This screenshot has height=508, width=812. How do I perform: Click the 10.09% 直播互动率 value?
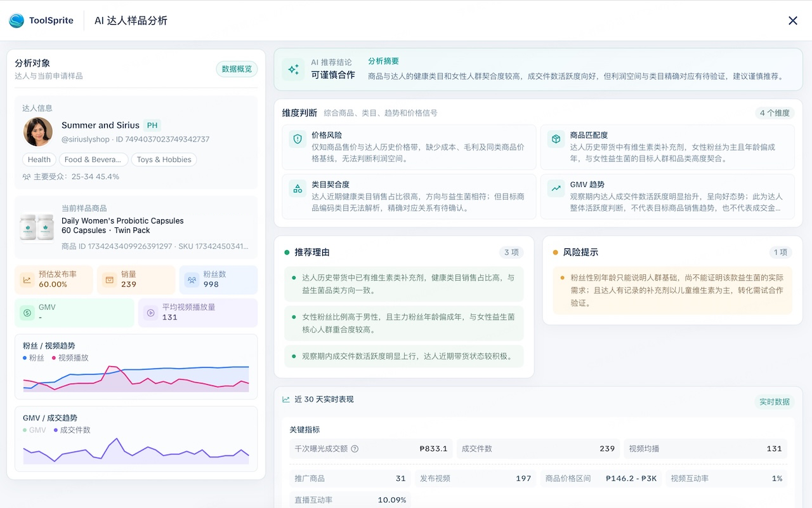coord(392,500)
